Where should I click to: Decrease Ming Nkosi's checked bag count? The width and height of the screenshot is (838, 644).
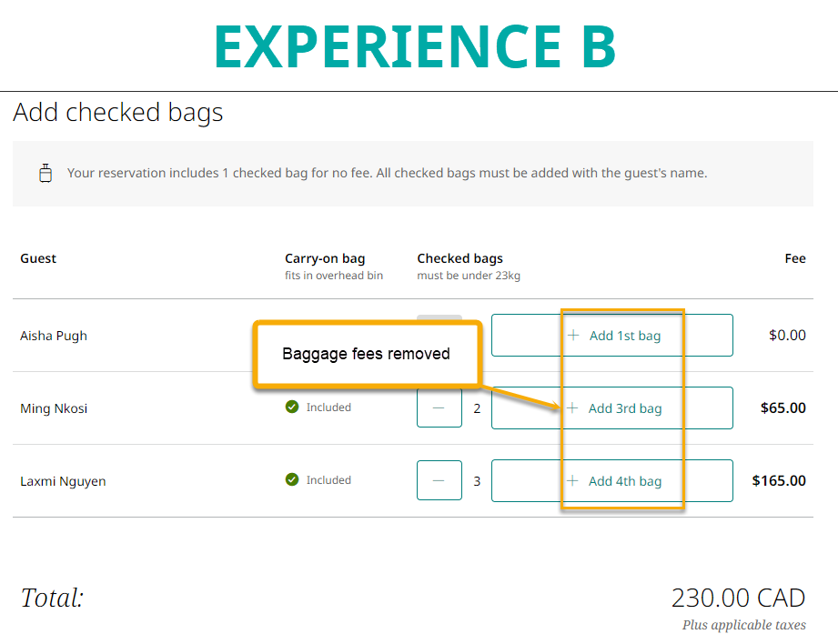[x=439, y=408]
